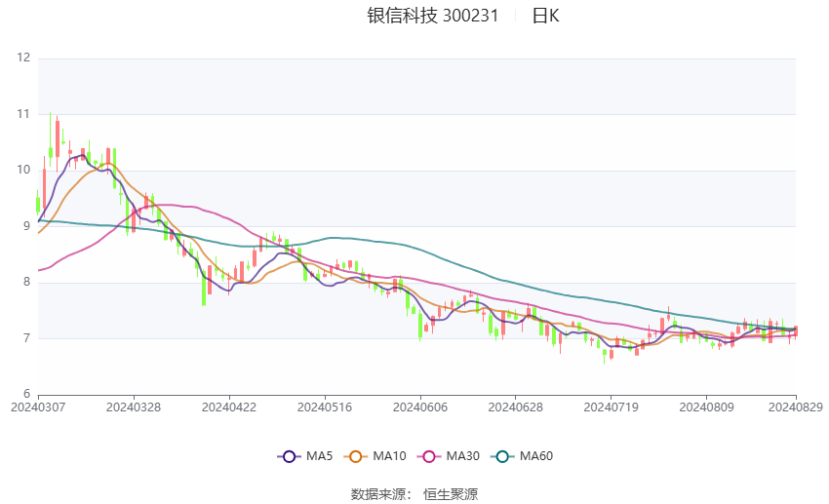Select the 20240422 date axis tick
829x504 pixels.
(229, 407)
